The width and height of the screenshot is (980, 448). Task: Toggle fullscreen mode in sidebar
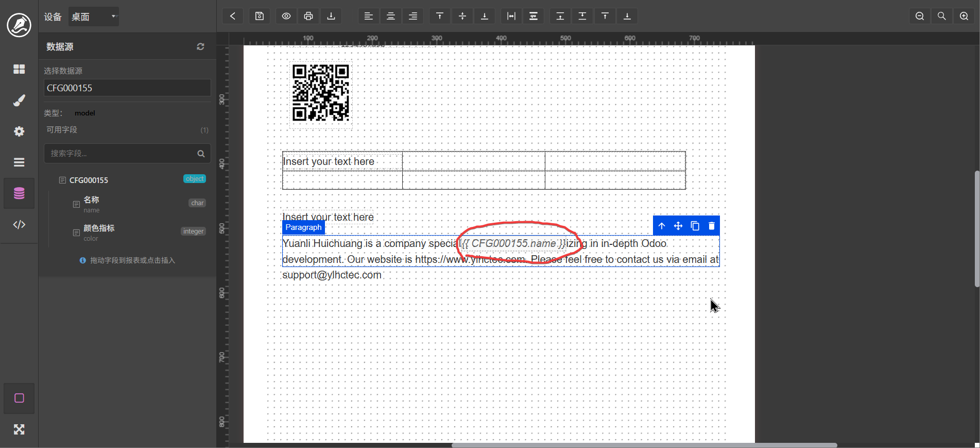[x=19, y=429]
